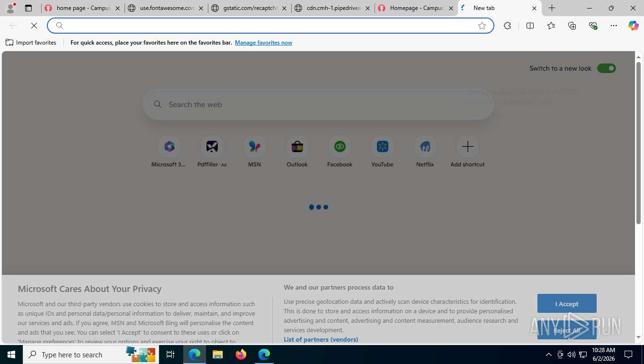Stop loading the page
The width and height of the screenshot is (644, 364).
pyautogui.click(x=34, y=26)
